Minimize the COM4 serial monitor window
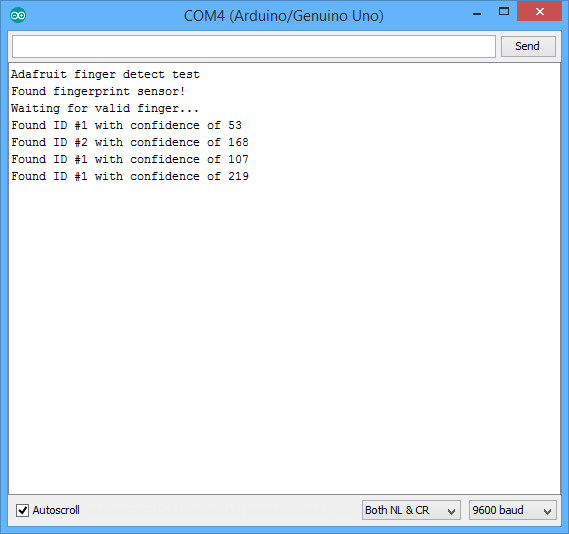The height and width of the screenshot is (534, 569). (x=477, y=14)
